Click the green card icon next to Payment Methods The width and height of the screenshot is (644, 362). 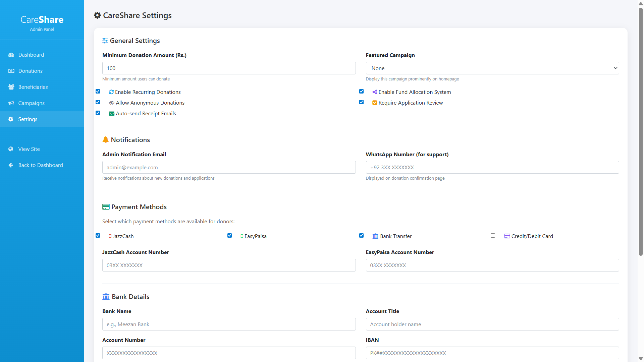tap(106, 207)
